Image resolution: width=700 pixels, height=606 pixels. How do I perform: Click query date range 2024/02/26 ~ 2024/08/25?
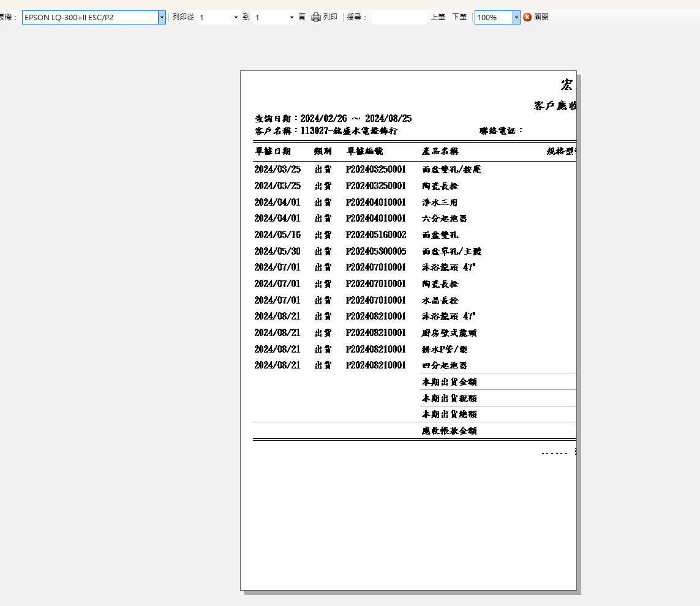point(356,118)
